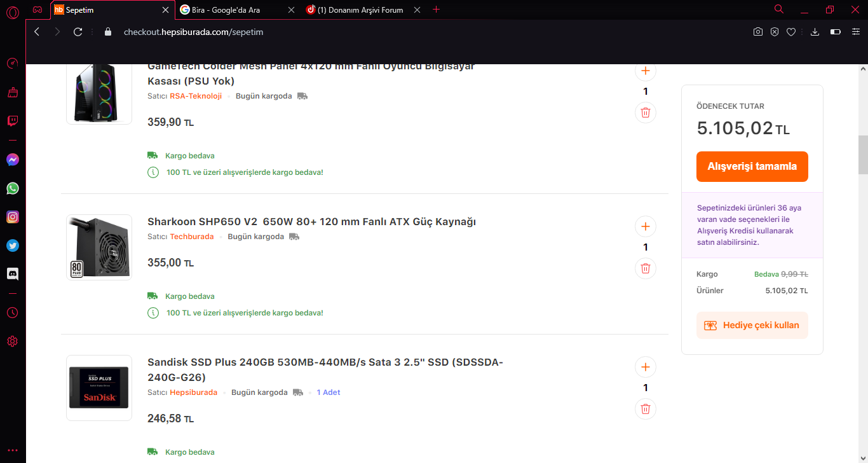868x463 pixels.
Task: Close the Sepetim tab
Action: point(166,10)
